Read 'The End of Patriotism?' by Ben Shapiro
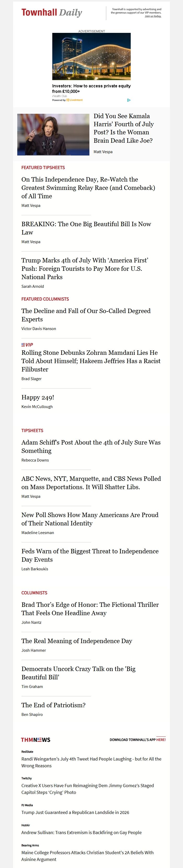 click(x=53, y=705)
